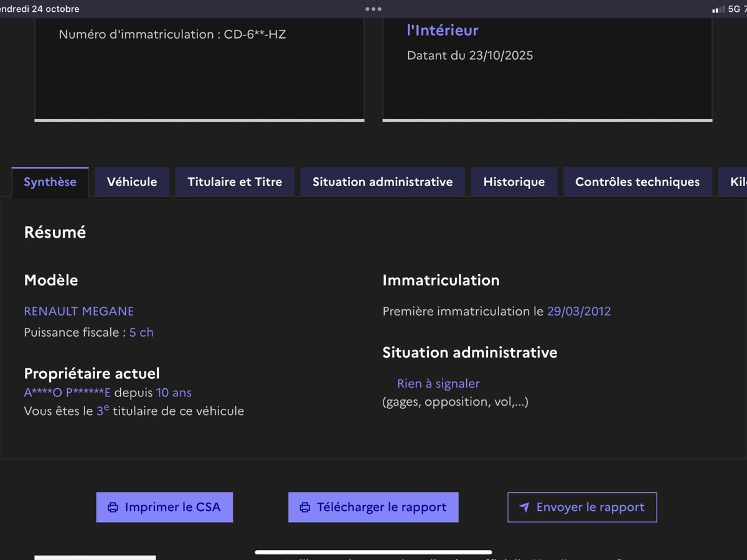Viewport: 747px width, 560px height.
Task: Click the masked owner name A****O P******E
Action: pyautogui.click(x=67, y=393)
